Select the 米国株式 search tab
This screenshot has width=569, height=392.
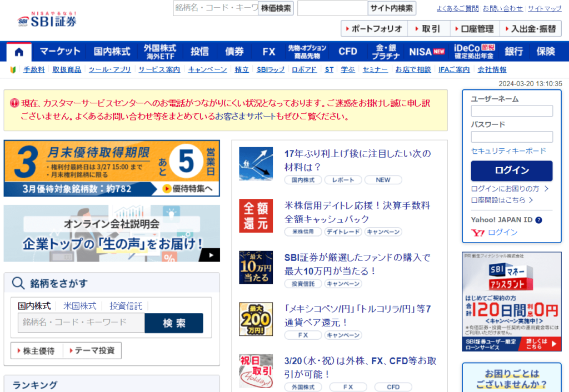80,306
